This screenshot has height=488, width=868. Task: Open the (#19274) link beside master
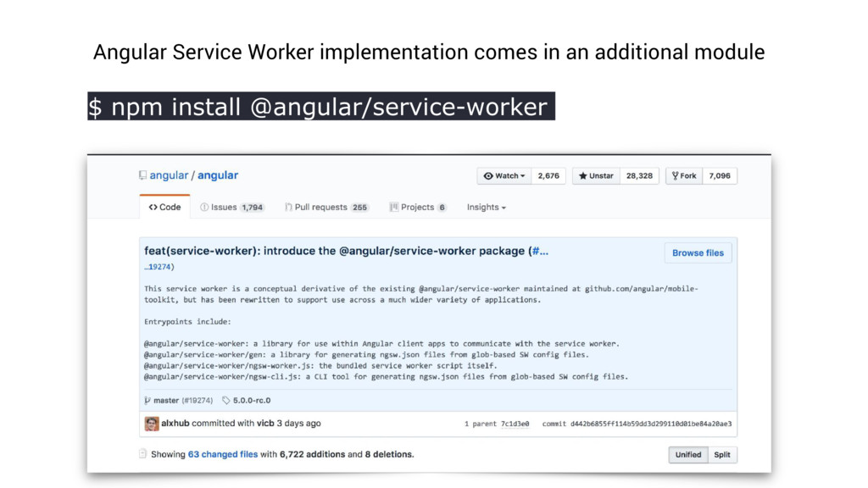(x=197, y=400)
